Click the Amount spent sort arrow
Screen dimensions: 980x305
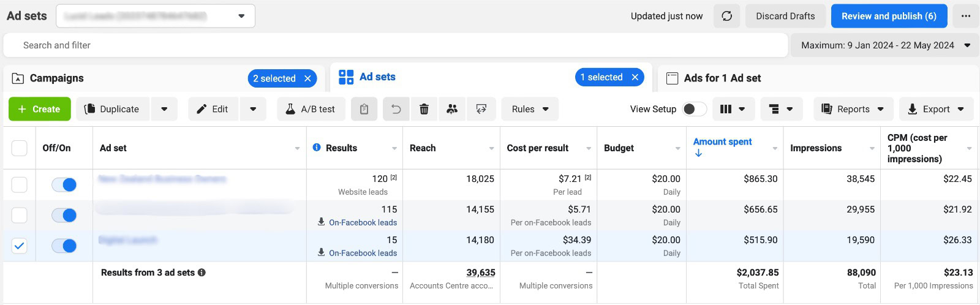(x=698, y=153)
